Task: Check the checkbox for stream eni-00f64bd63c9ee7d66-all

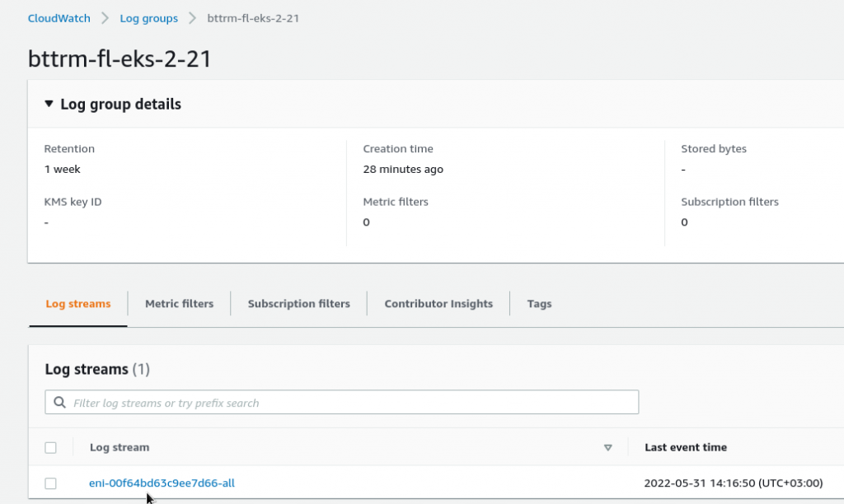Action: pos(50,483)
